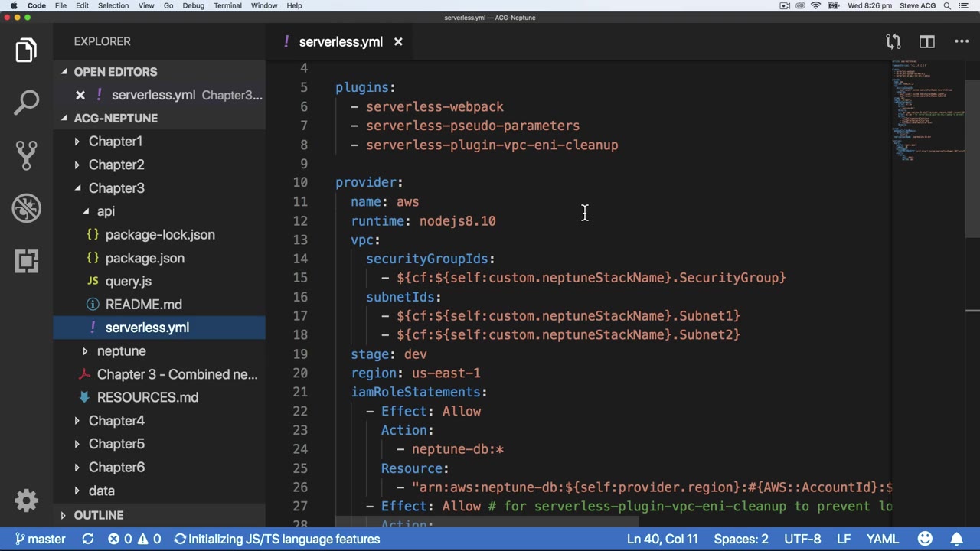Image resolution: width=980 pixels, height=551 pixels.
Task: Click the Manage gear icon
Action: [x=26, y=500]
